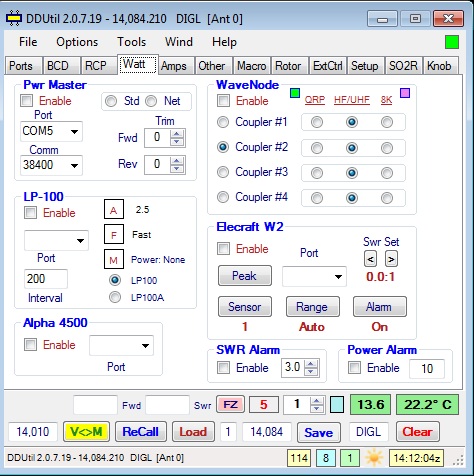Click the Load button
Image resolution: width=474 pixels, height=476 pixels.
coord(193,432)
